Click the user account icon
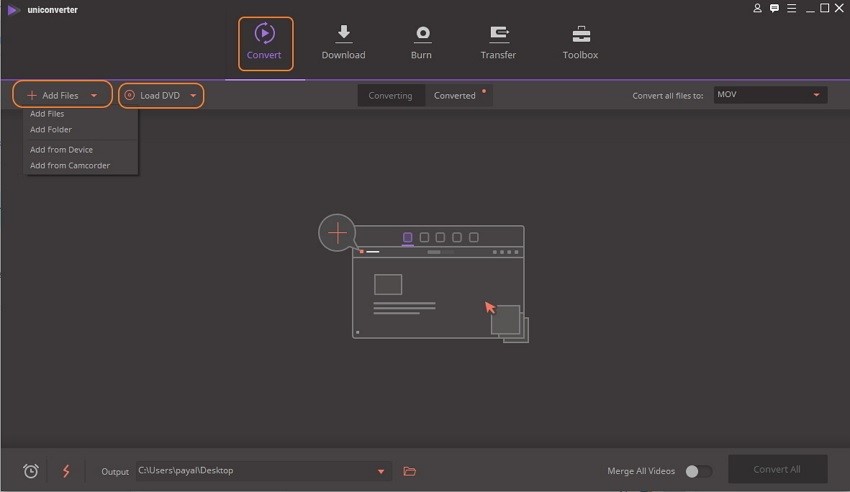 click(x=757, y=8)
